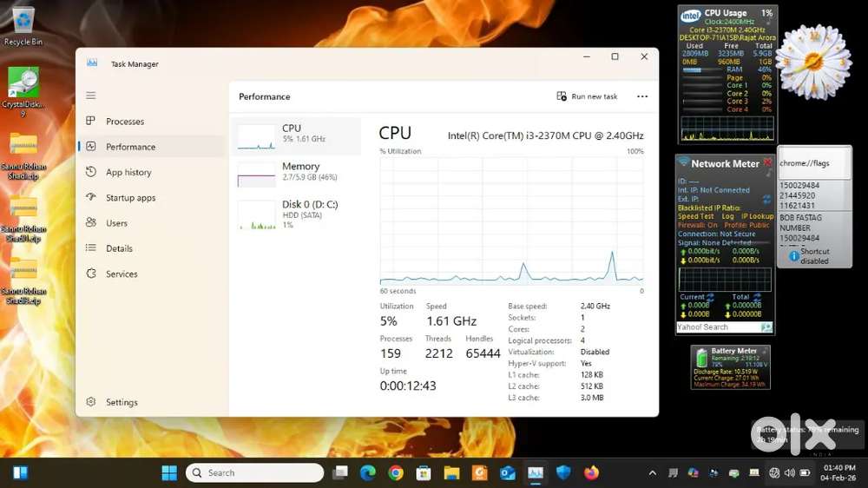Screen dimensions: 868x488
Task: Click Speed Test in Network Meter
Action: coord(696,216)
